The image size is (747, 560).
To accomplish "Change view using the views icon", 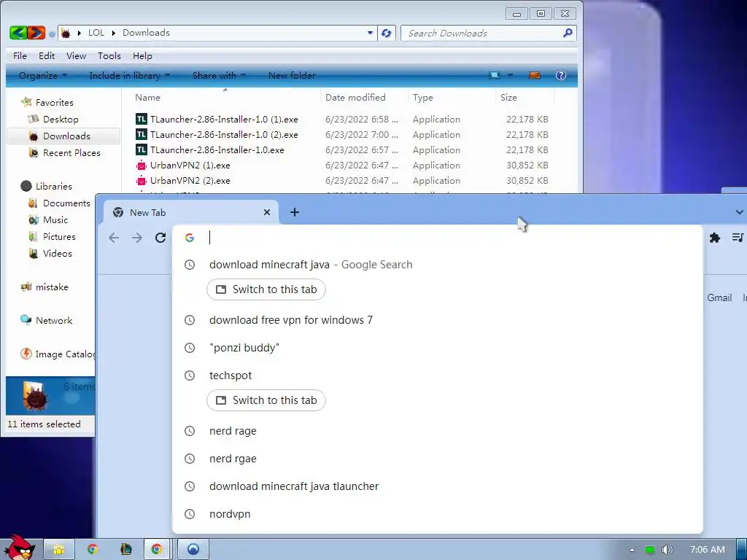I will pyautogui.click(x=495, y=75).
